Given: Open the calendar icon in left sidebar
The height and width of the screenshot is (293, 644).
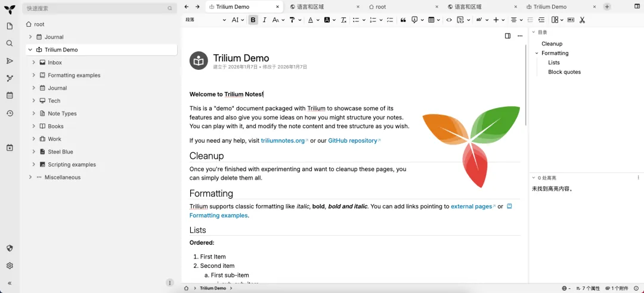Looking at the screenshot, I should [10, 95].
